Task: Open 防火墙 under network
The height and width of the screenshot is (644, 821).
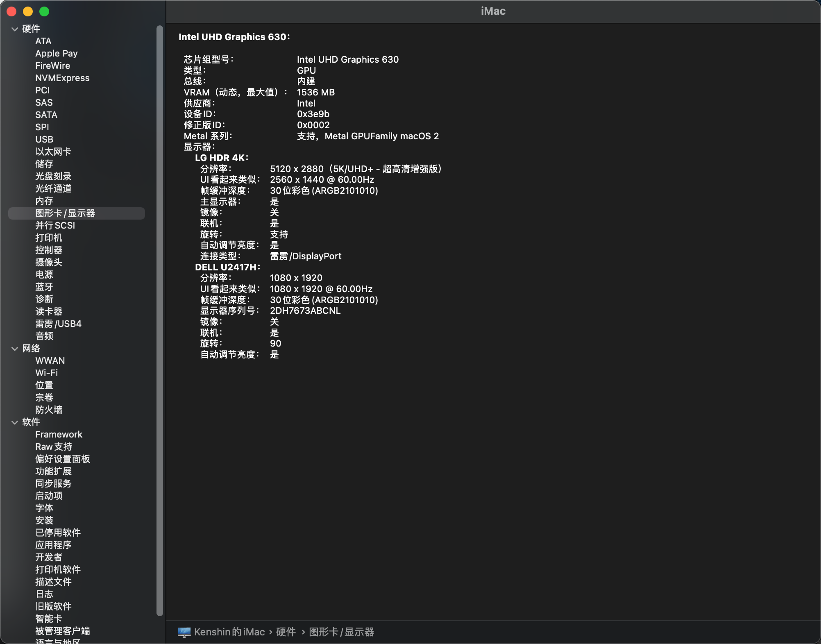Action: pos(49,410)
